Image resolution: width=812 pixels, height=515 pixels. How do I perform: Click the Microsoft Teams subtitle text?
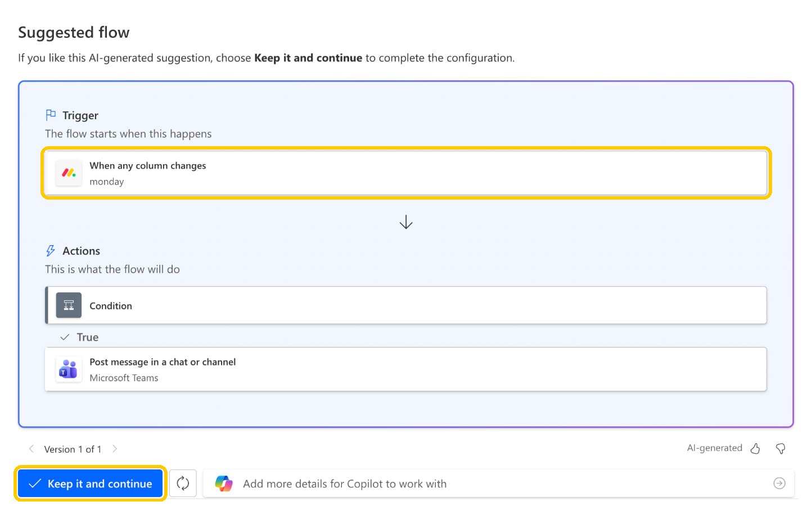point(124,378)
